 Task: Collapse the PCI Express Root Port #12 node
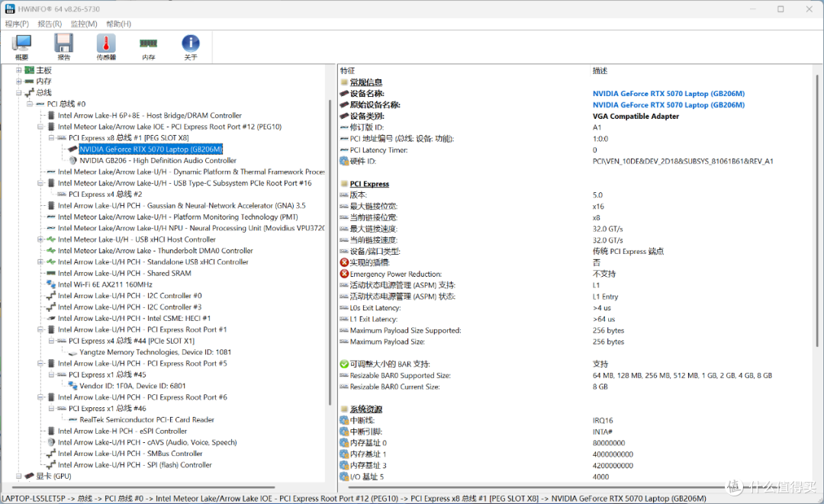pos(40,127)
